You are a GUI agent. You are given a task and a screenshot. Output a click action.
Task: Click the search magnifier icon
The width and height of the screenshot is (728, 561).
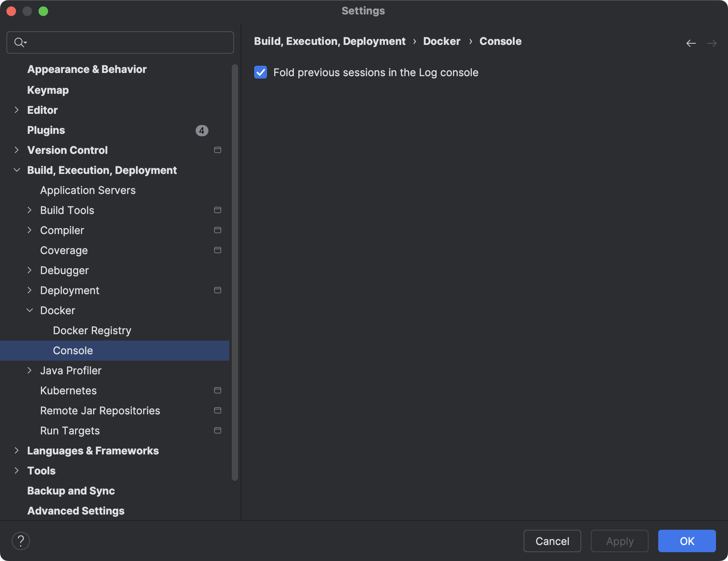pos(20,42)
